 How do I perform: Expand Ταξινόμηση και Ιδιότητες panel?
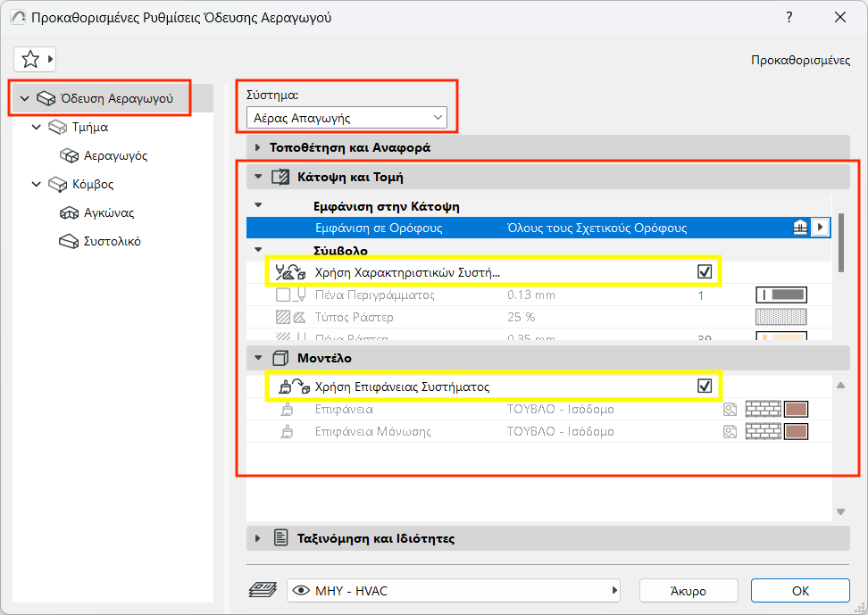(x=257, y=538)
